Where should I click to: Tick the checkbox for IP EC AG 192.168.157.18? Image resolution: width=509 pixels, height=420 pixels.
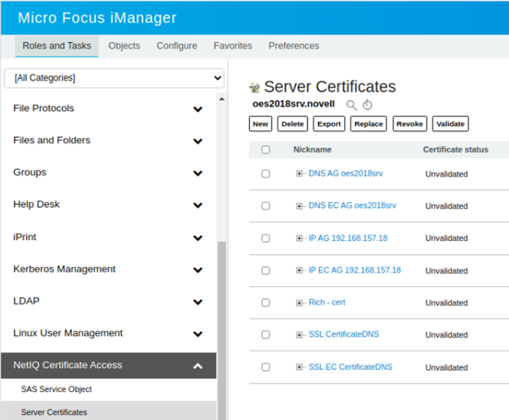[x=266, y=271]
